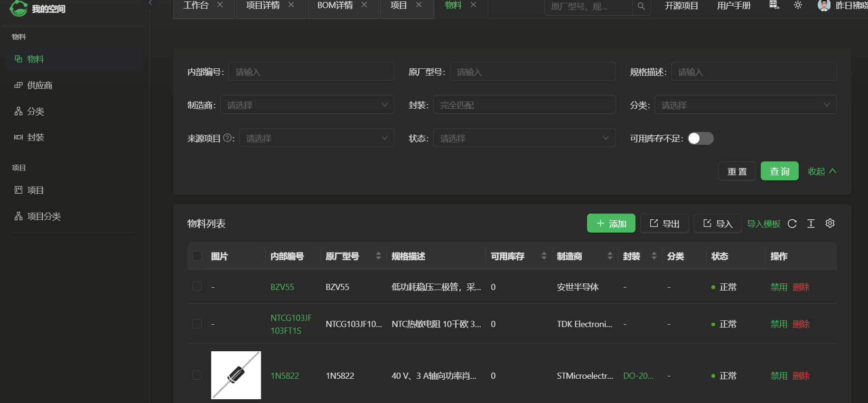
Task: Check the box for the BZV55 row
Action: (197, 287)
